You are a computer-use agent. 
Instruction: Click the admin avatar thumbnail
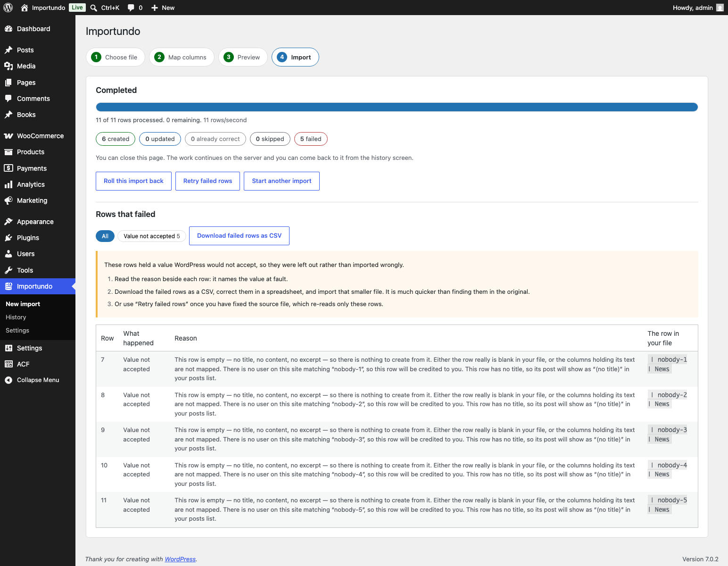tap(720, 8)
